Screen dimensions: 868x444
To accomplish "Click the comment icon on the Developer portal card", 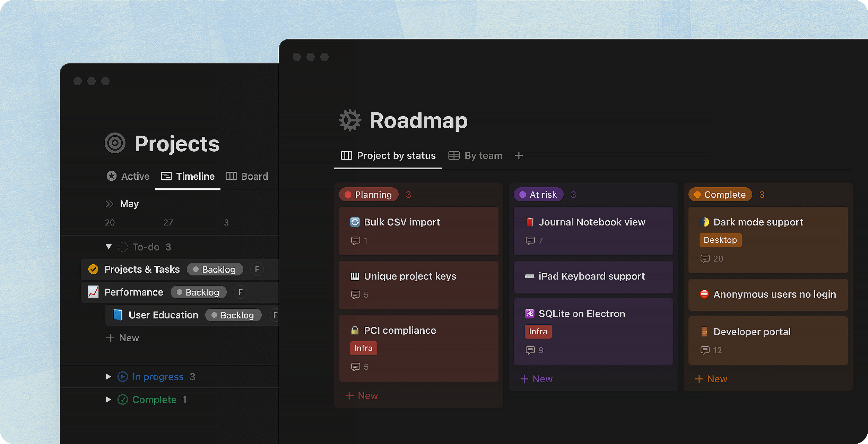I will pos(705,350).
